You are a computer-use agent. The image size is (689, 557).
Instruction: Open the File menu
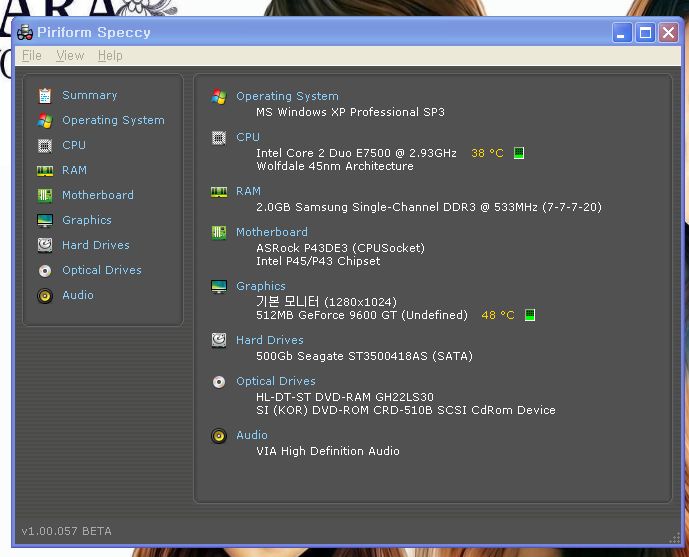pos(32,56)
